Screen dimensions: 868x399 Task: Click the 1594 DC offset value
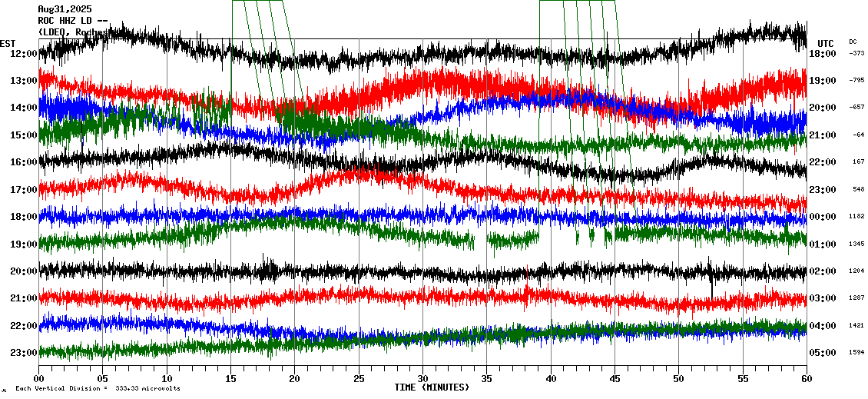856,353
